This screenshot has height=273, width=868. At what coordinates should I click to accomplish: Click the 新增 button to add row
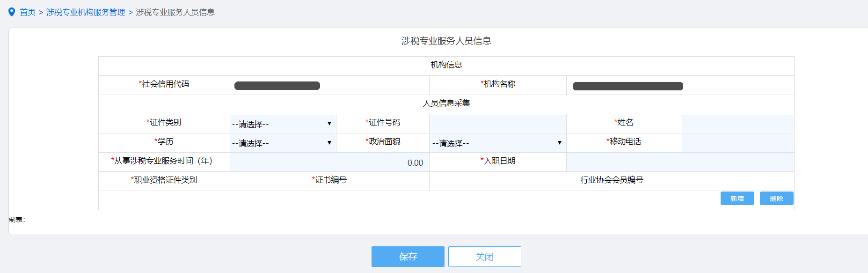click(x=737, y=199)
